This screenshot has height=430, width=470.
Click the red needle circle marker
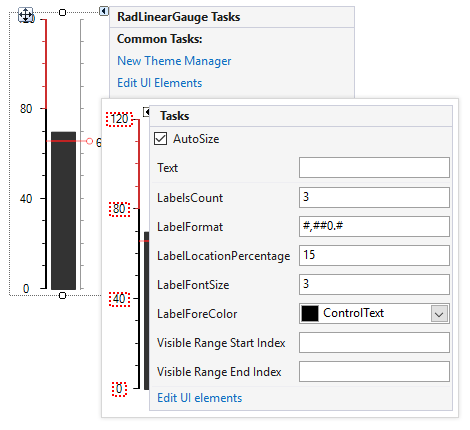tap(89, 141)
